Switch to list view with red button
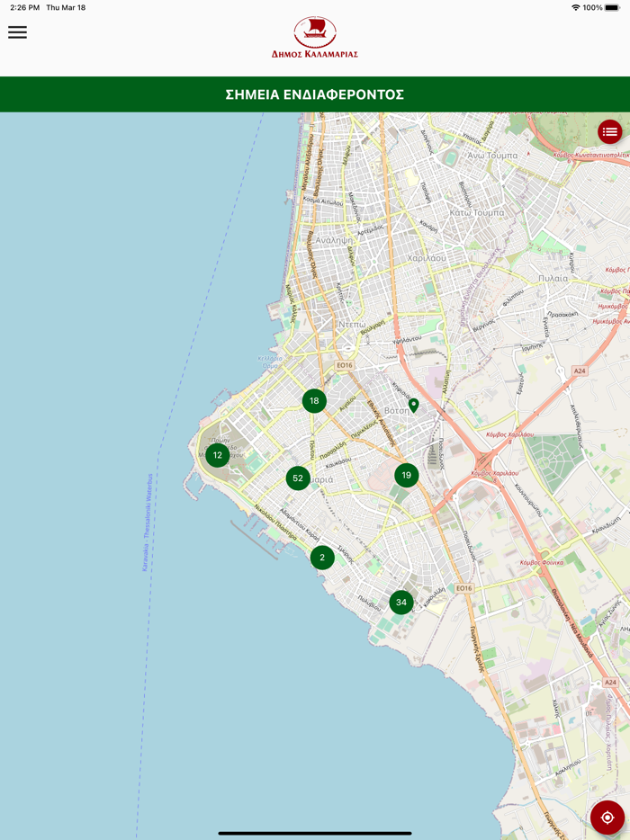Screen dimensions: 630x840 click(609, 132)
